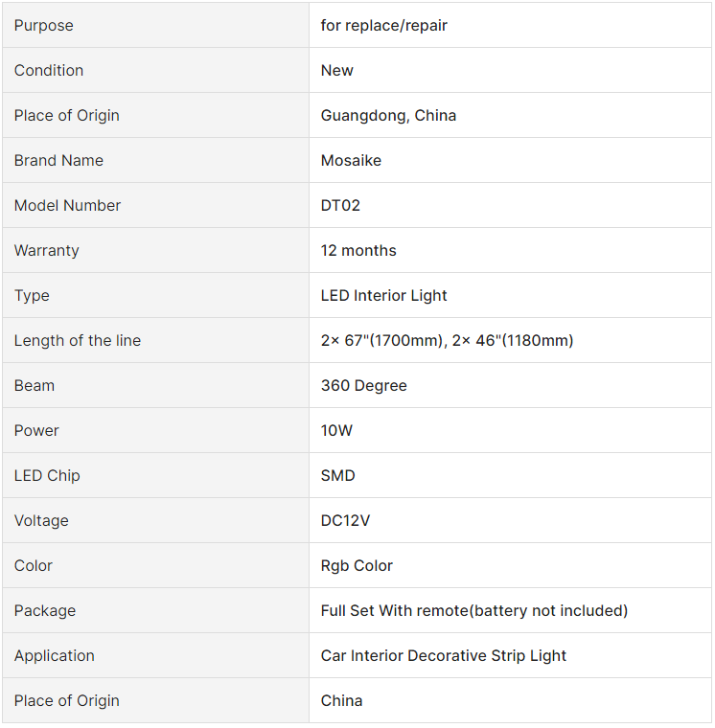Select the 'for replace/repair' value
Screen dimensions: 715x728
pos(383,25)
